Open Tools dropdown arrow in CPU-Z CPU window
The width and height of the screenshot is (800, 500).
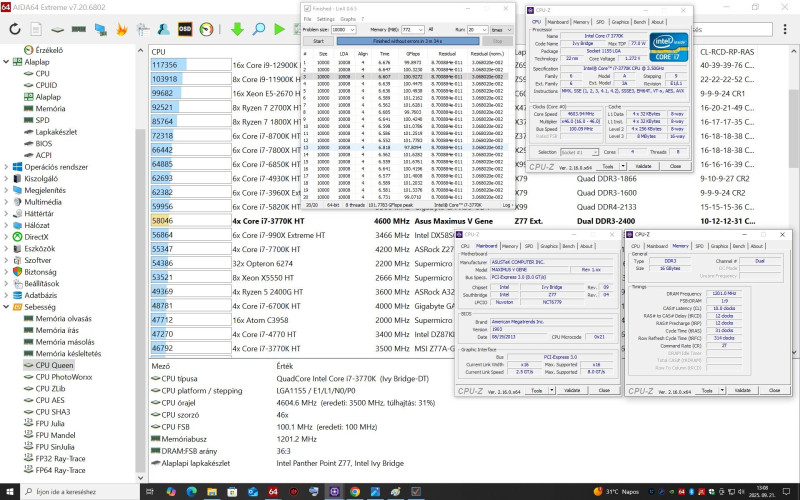point(622,166)
